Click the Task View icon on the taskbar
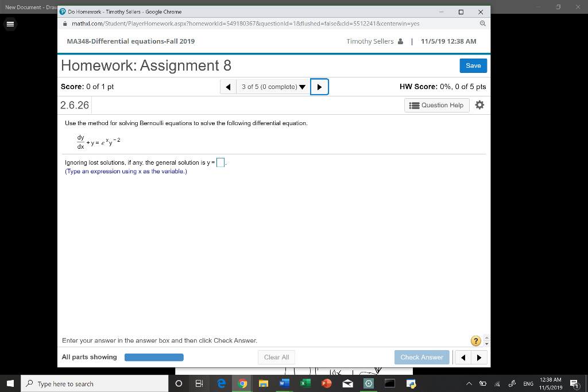The image size is (588, 392). [199, 383]
